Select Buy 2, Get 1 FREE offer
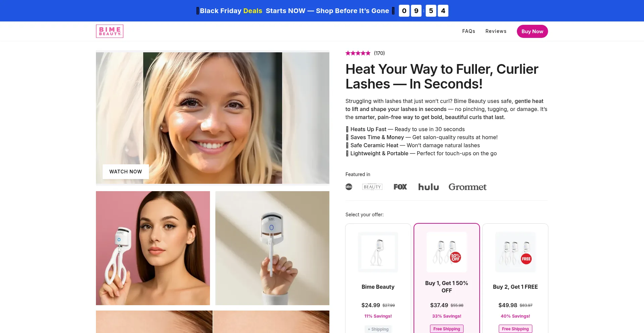Image resolution: width=644 pixels, height=333 pixels. 515,278
